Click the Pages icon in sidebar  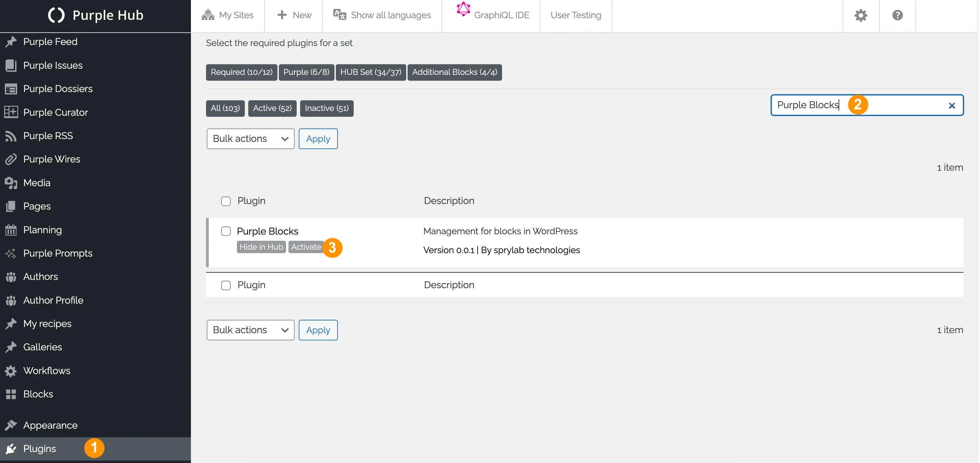click(11, 206)
